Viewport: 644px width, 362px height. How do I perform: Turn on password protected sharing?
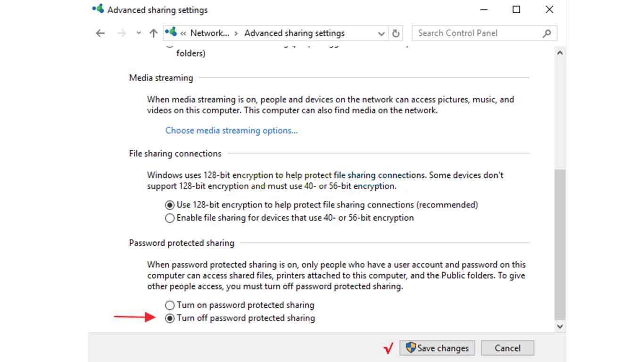[x=169, y=305]
